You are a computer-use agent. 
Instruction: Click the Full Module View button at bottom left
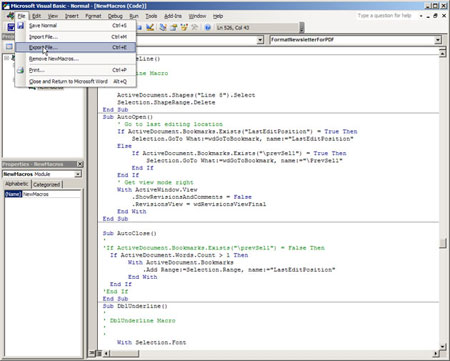point(99,353)
